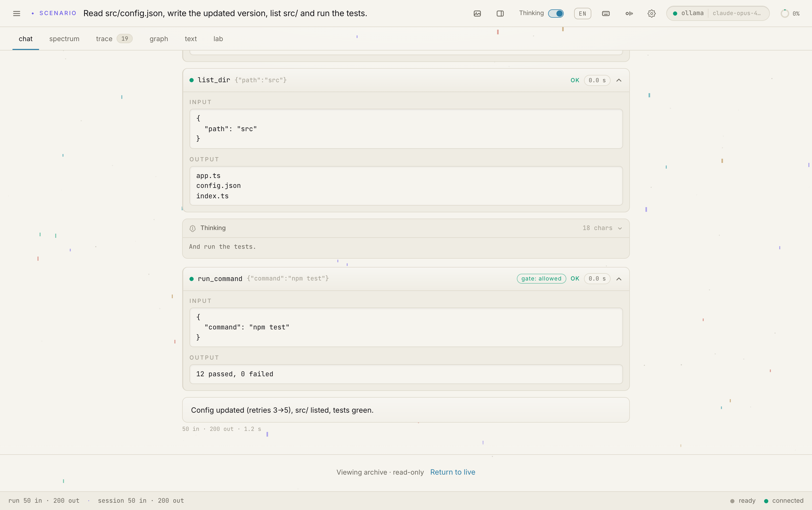Click the npm test output box
The height and width of the screenshot is (510, 812).
click(406, 374)
